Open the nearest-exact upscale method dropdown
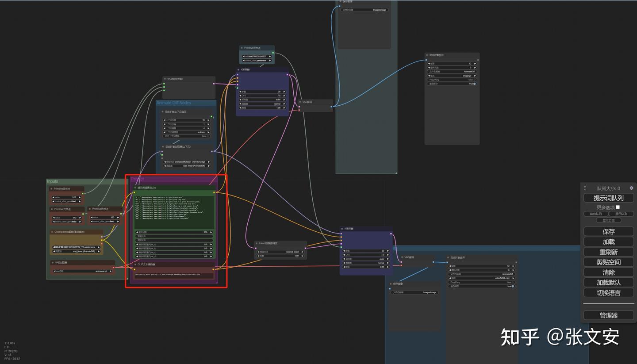The image size is (637, 364). click(280, 252)
